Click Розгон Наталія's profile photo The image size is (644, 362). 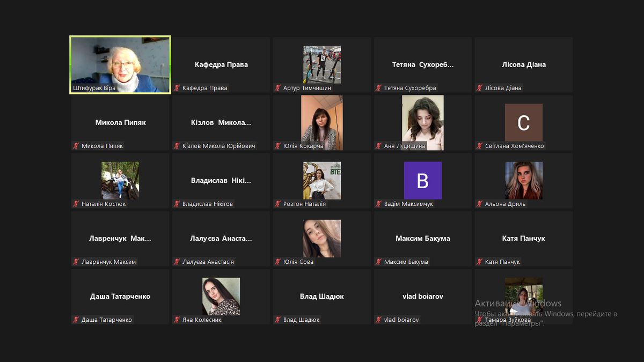click(321, 180)
